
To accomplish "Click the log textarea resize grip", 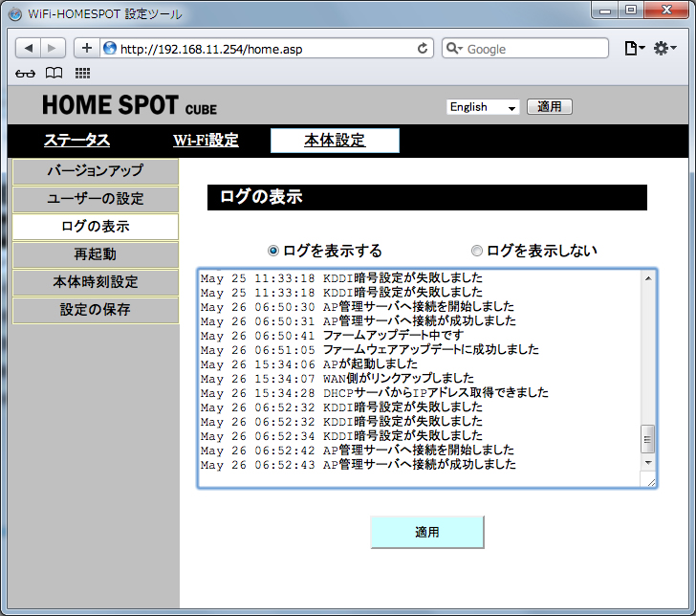I will point(651,483).
